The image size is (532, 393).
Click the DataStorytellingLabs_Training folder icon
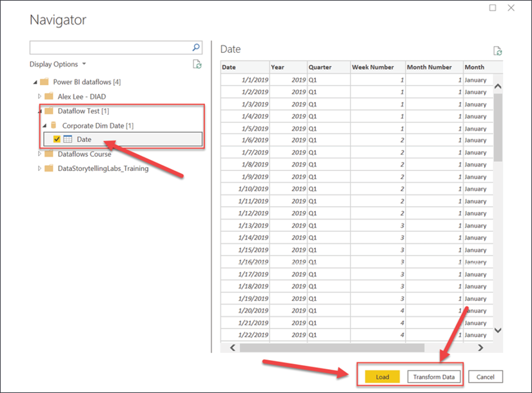(x=49, y=168)
